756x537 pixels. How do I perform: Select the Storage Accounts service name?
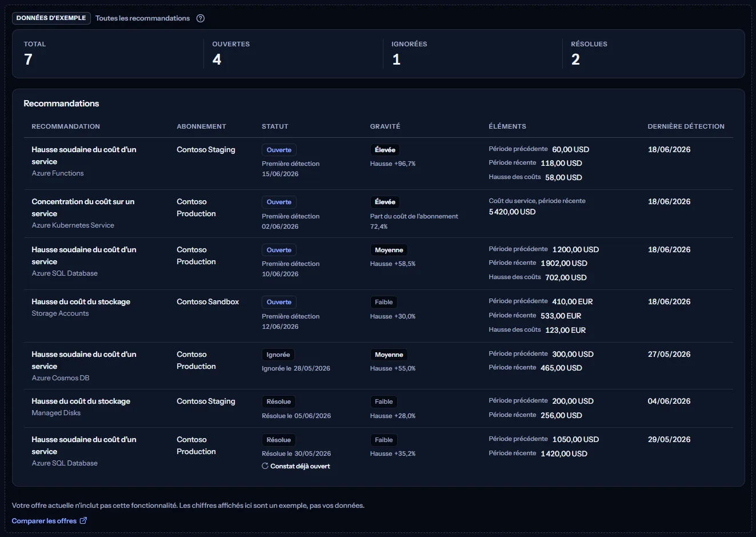pyautogui.click(x=60, y=313)
